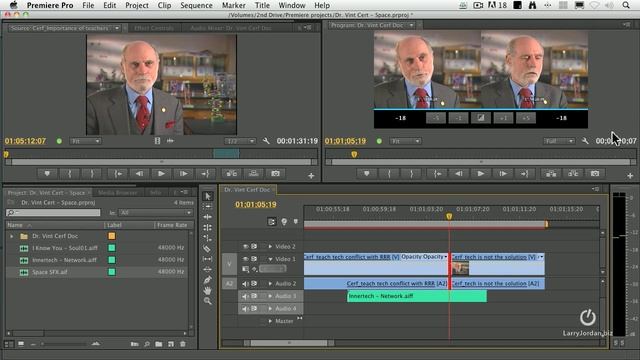Viewport: 640px width, 360px height.
Task: Select the Rolling Edit tool
Action: 207,227
